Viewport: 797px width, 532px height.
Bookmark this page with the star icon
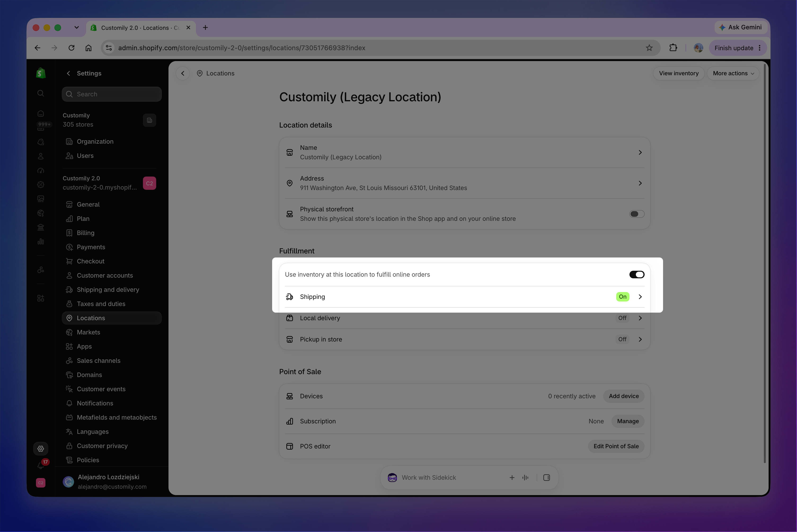tap(649, 48)
